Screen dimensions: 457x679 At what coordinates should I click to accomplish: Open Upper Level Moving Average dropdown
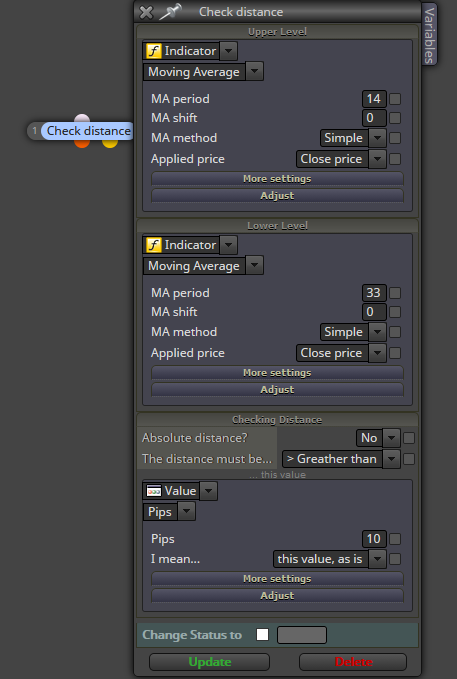click(255, 71)
